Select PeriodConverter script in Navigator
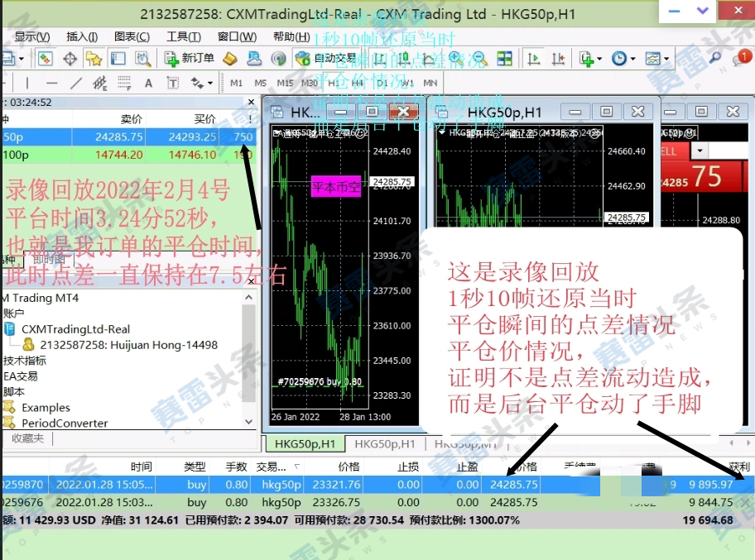The height and width of the screenshot is (560, 755). coord(65,423)
